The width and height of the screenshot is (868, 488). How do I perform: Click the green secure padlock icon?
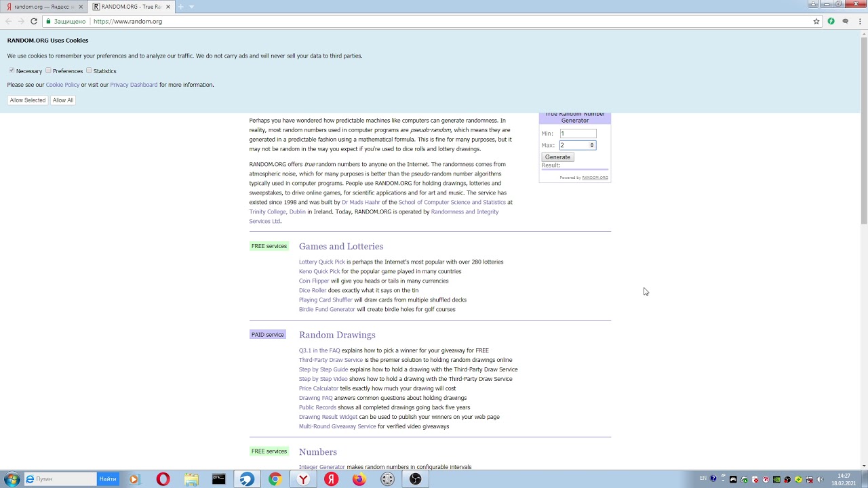[x=48, y=21]
